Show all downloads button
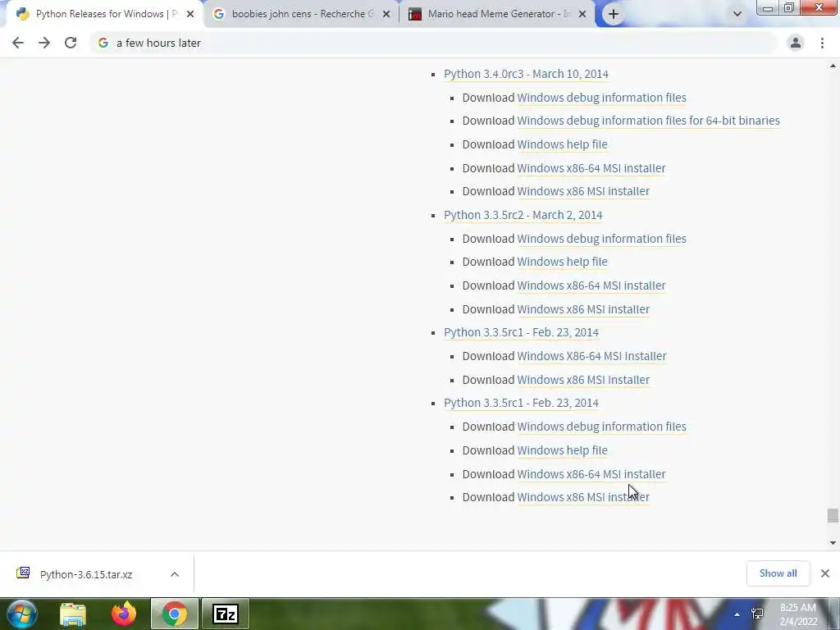The height and width of the screenshot is (630, 840). [x=778, y=573]
